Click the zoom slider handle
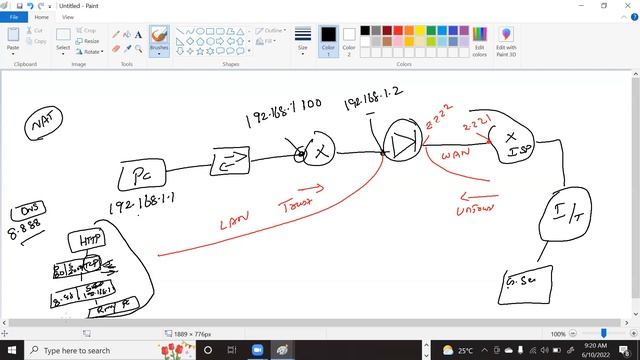 (x=603, y=333)
